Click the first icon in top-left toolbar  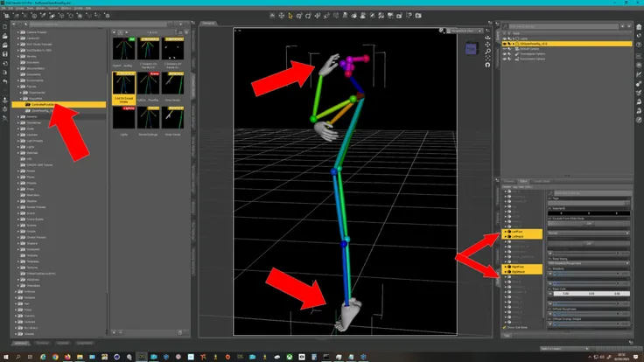pos(7,16)
